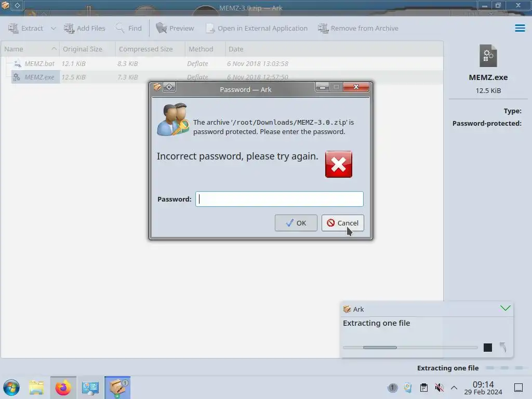Image resolution: width=532 pixels, height=399 pixels.
Task: Click the Ark icon in the notification
Action: tap(347, 309)
